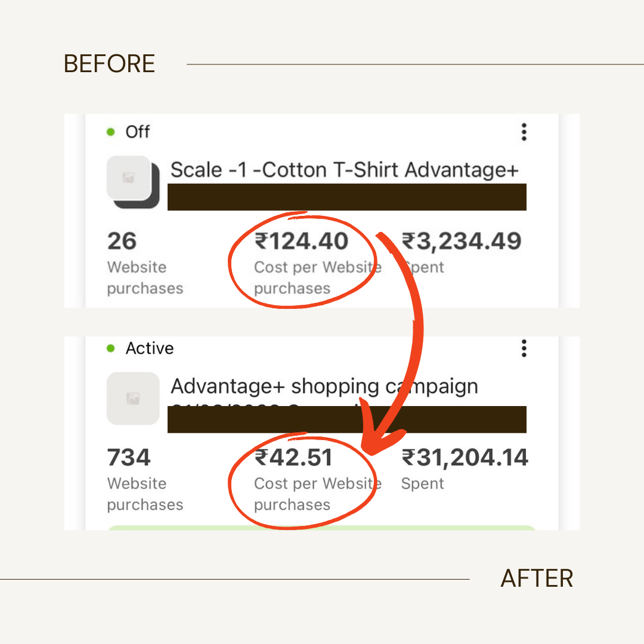Click the Advantage+ shopping campaign image thumbnail

point(133,398)
